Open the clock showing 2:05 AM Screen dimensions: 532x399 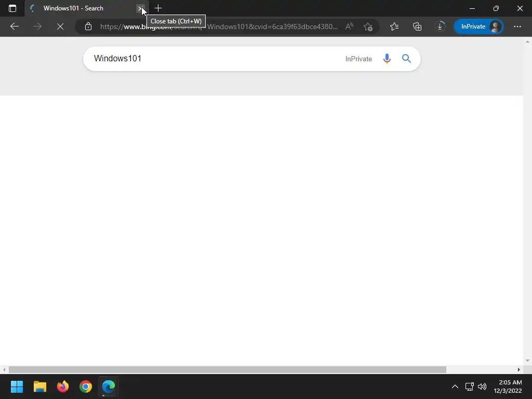[x=508, y=387]
